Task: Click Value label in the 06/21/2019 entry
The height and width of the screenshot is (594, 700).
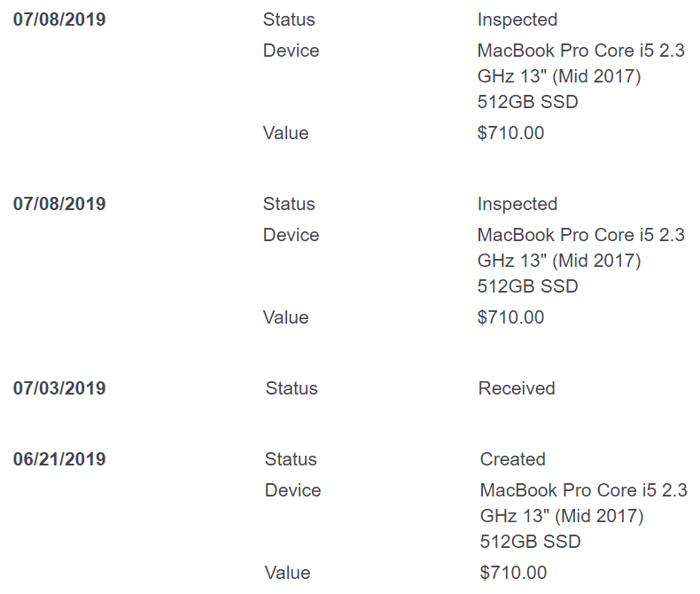Action: [287, 573]
